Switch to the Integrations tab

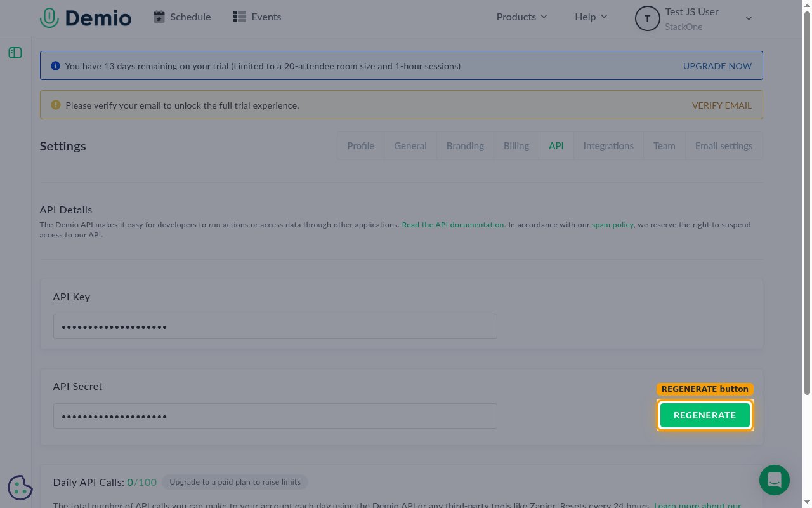(608, 146)
